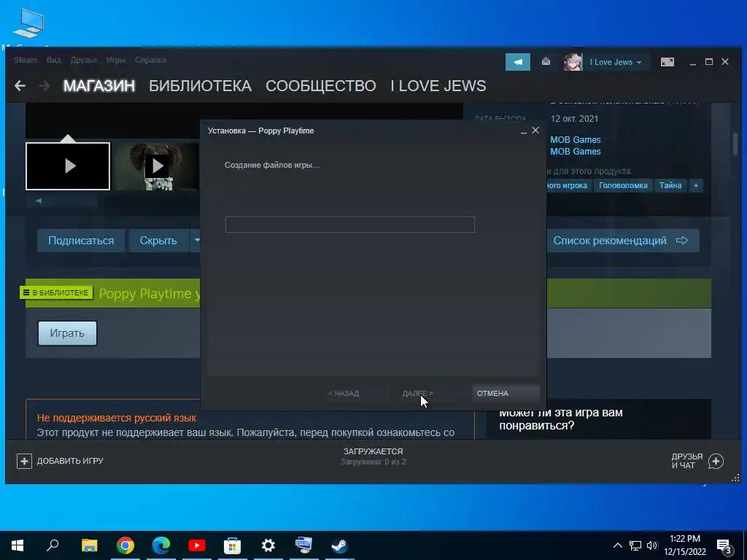Click the Steam icon in taskbar

pyautogui.click(x=340, y=545)
